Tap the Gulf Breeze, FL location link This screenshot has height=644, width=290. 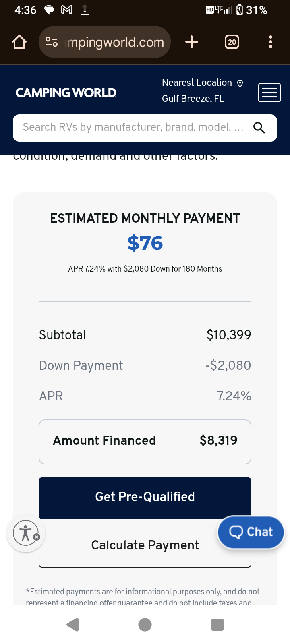click(x=193, y=99)
